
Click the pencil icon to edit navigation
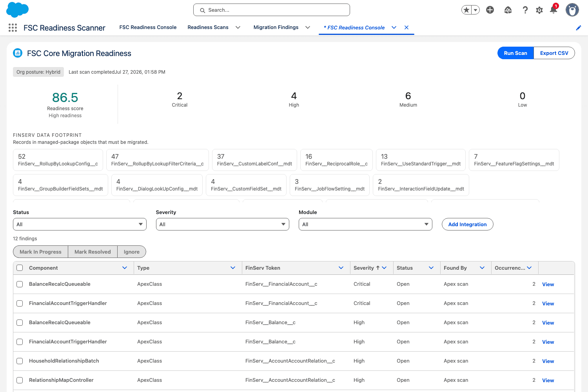pos(579,27)
